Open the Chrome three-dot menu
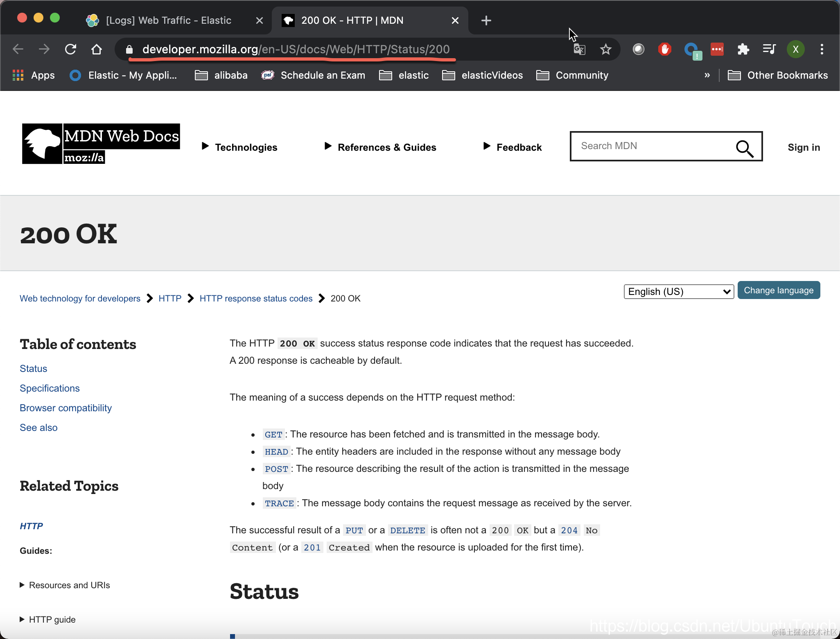The image size is (840, 639). (822, 50)
